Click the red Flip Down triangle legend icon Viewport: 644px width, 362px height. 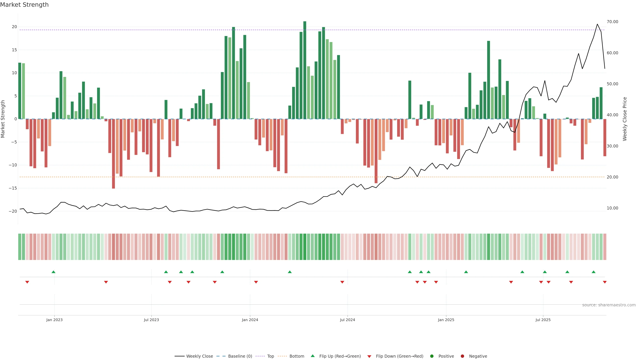369,356
